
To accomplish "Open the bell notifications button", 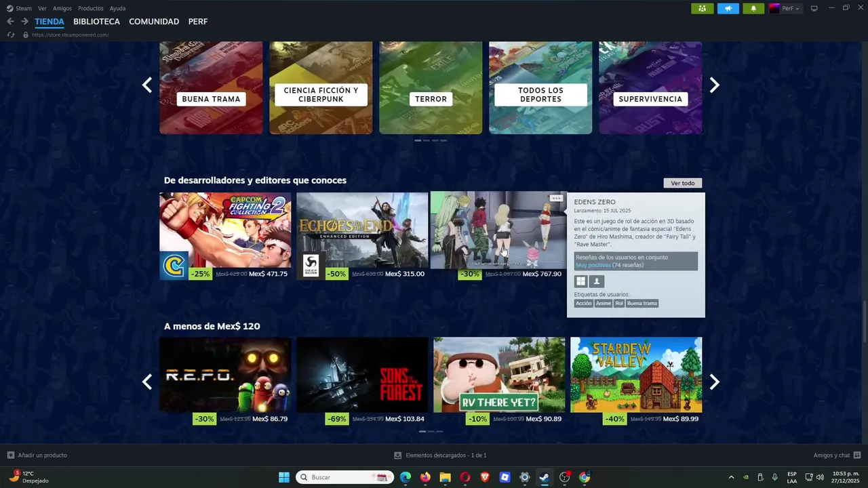I will point(753,8).
